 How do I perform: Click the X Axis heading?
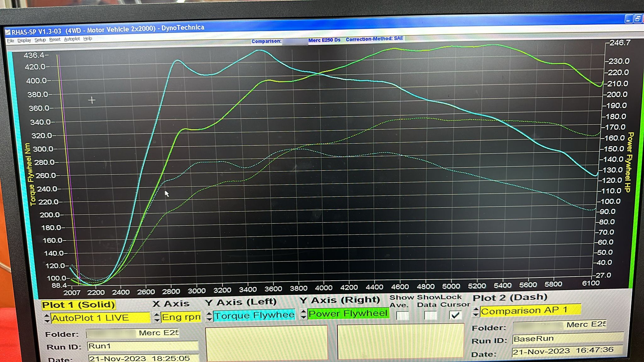pos(171,304)
